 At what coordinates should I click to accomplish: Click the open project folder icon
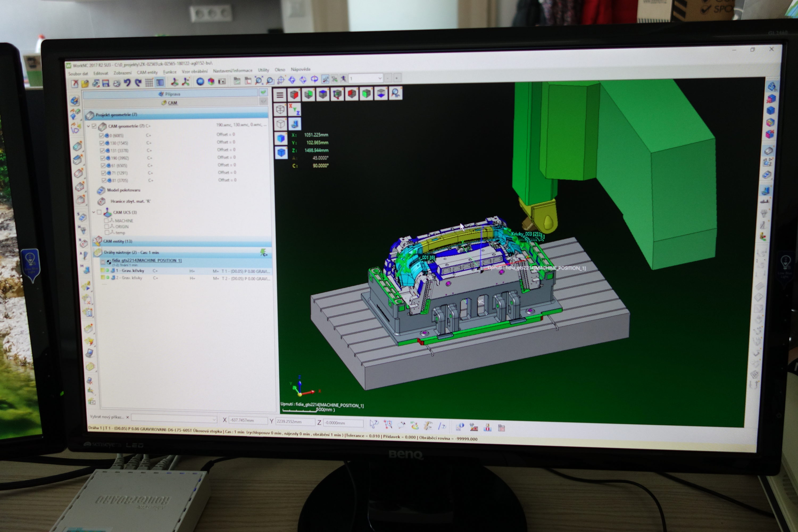[x=85, y=84]
